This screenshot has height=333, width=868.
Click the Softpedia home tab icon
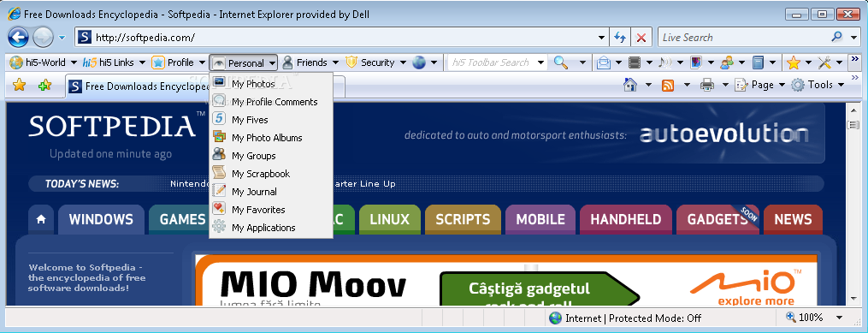pyautogui.click(x=40, y=219)
